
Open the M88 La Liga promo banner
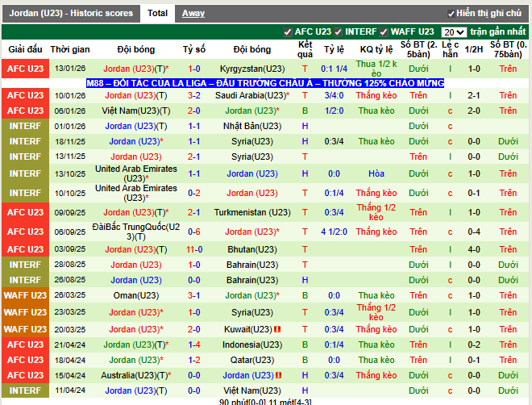(x=265, y=83)
